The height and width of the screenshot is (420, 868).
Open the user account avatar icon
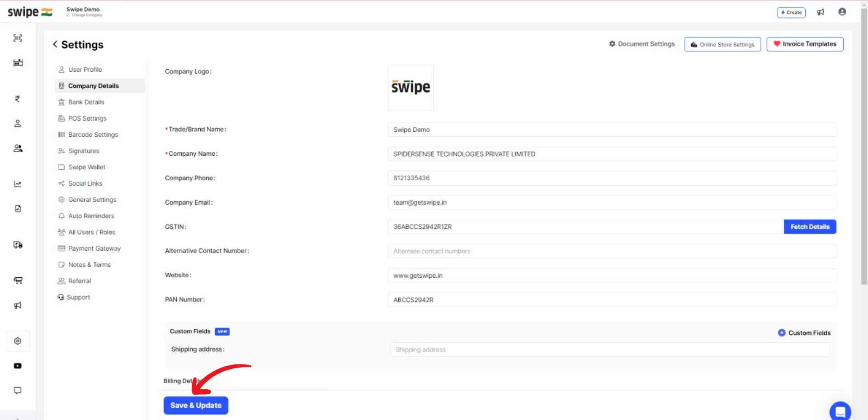(842, 12)
